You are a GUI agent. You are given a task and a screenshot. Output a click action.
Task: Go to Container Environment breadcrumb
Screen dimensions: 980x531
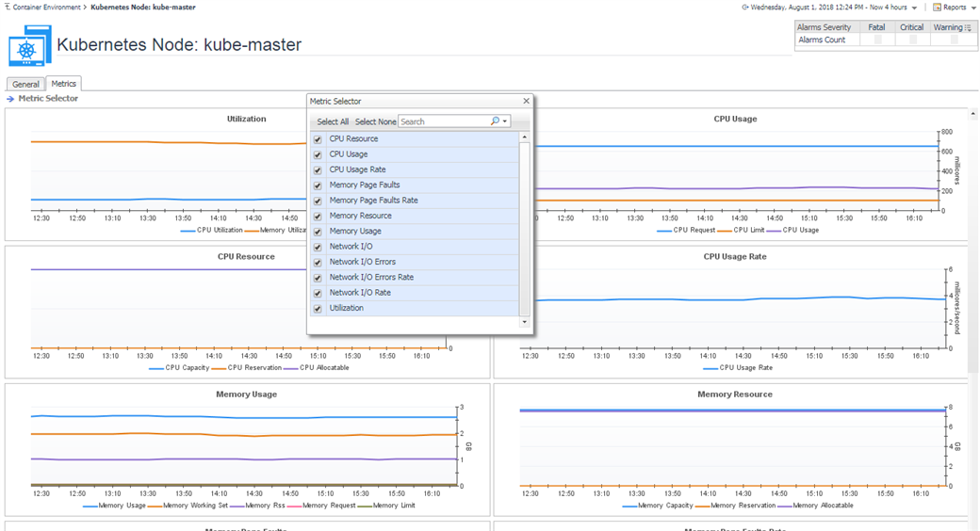[x=47, y=8]
